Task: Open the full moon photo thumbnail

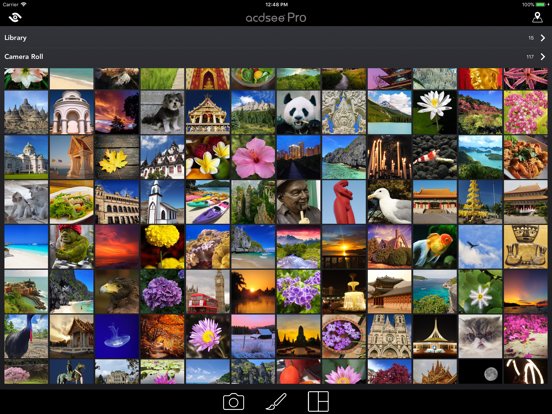Action: [480, 371]
